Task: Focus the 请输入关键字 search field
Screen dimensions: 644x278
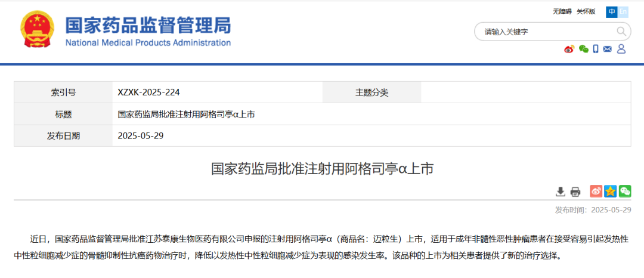Action: point(553,32)
